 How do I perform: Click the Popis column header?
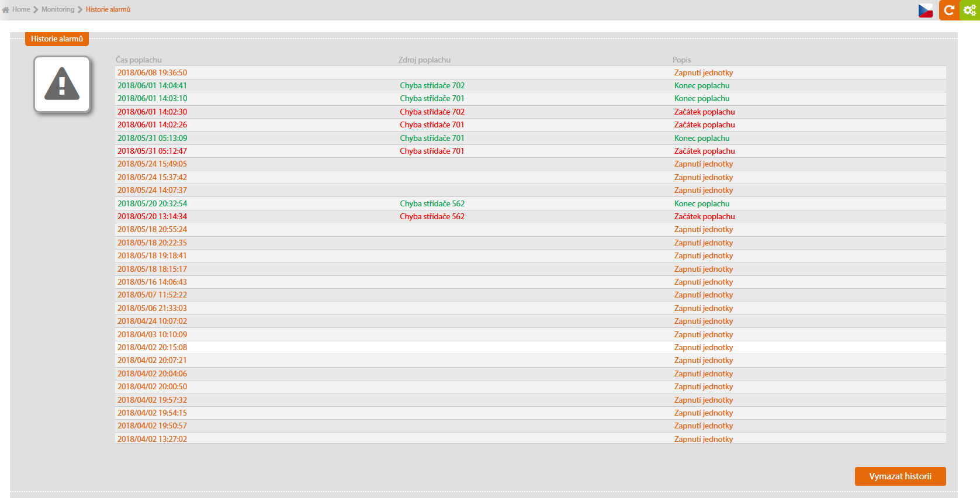pyautogui.click(x=681, y=60)
